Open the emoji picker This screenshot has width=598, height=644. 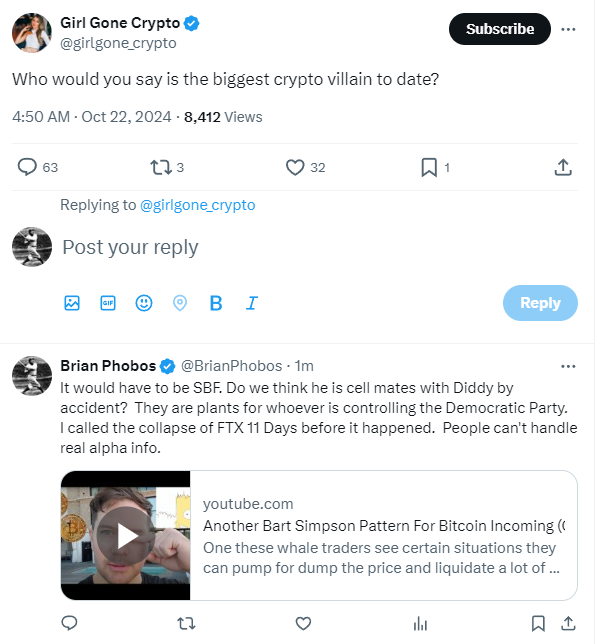coord(144,303)
